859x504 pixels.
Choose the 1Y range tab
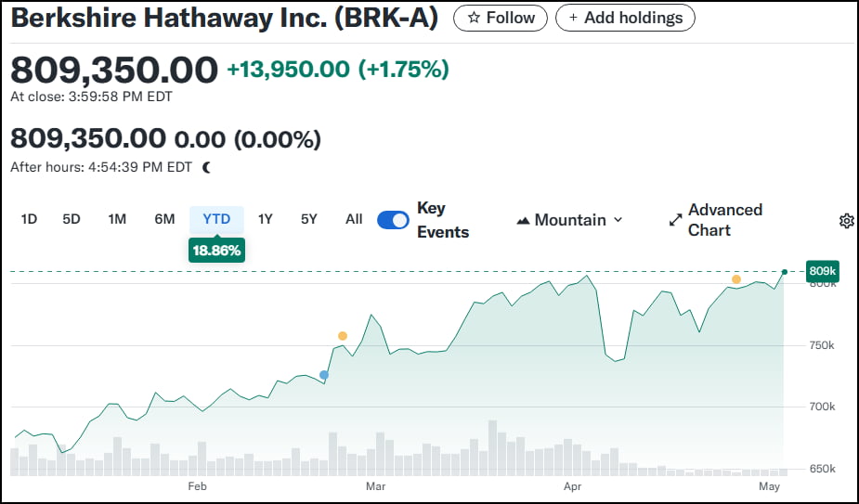[x=266, y=220]
